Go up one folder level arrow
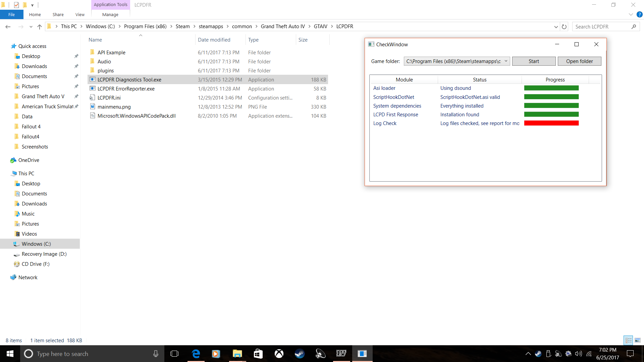 (40, 27)
